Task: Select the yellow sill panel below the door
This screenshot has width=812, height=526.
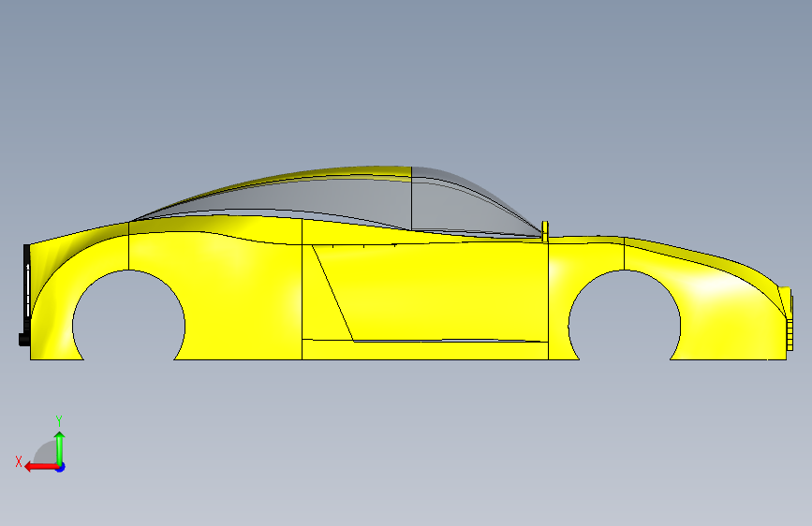Action: [424, 350]
